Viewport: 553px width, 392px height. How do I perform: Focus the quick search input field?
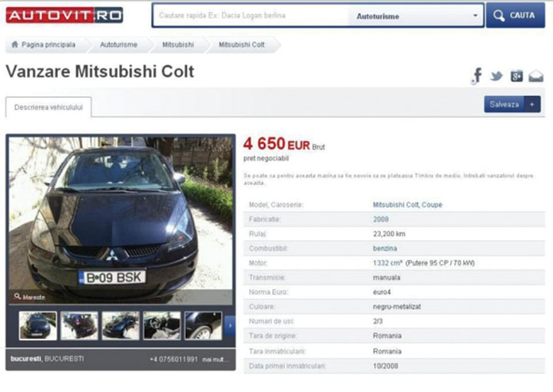250,15
